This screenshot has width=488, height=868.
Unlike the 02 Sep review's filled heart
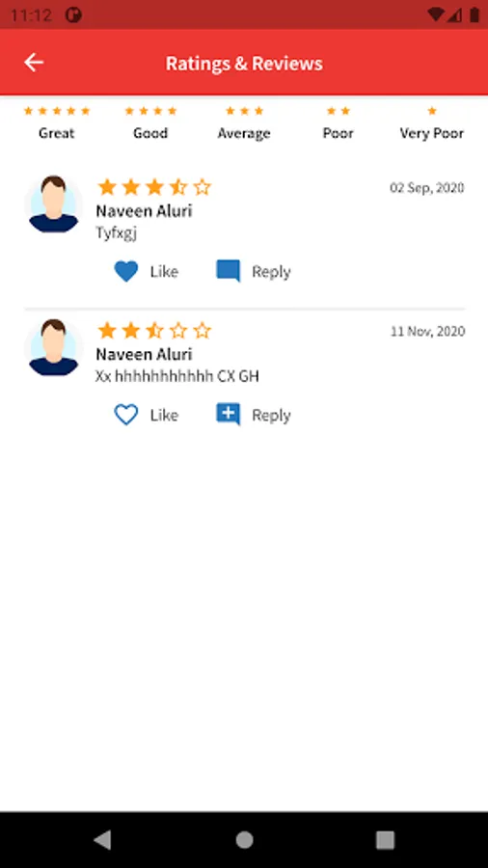(x=126, y=271)
